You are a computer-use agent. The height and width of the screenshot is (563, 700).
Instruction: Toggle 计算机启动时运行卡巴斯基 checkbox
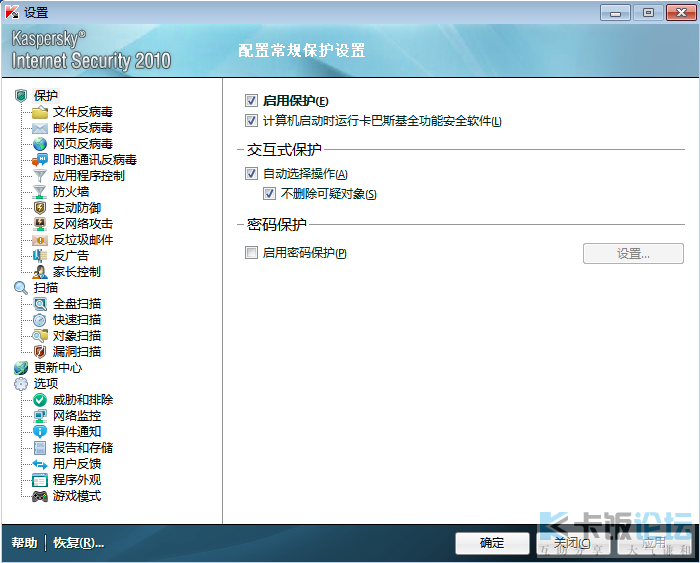[251, 121]
